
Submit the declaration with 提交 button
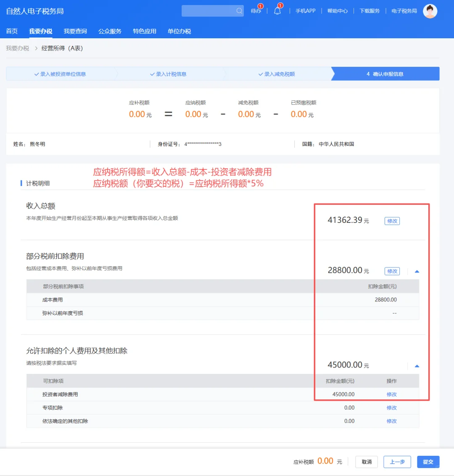(x=428, y=462)
